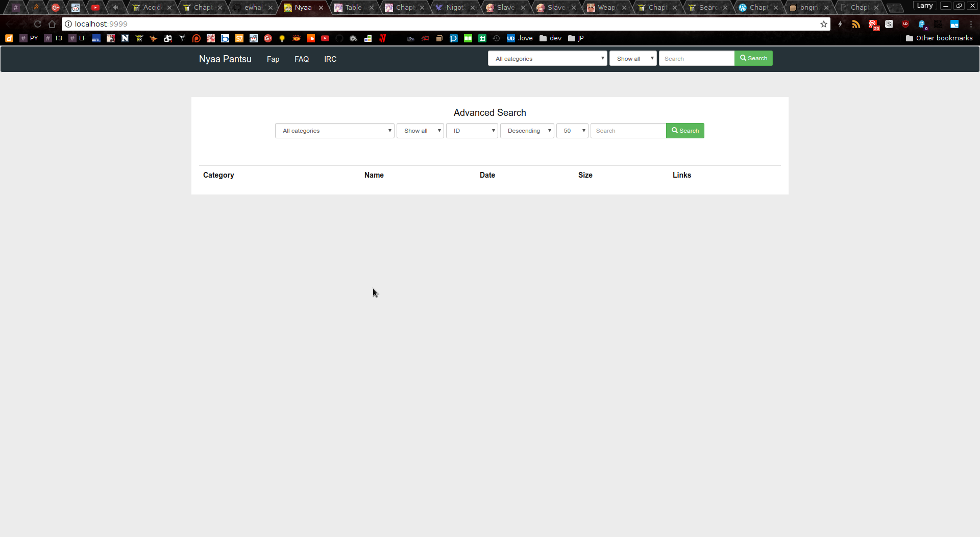980x537 pixels.
Task: Open the 50 results-per-page dropdown
Action: (572, 131)
